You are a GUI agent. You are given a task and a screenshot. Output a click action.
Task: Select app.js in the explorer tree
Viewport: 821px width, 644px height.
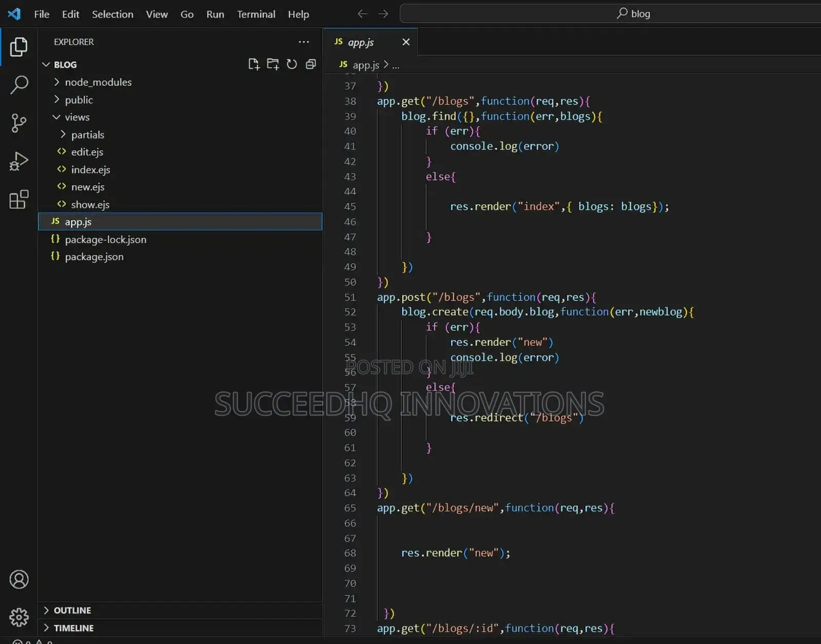point(180,222)
